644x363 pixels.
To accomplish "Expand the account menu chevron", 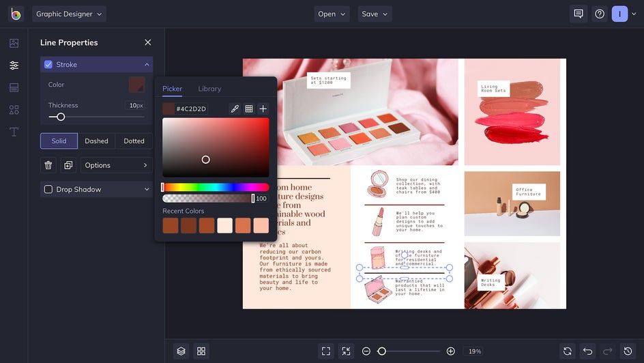I will tap(634, 14).
